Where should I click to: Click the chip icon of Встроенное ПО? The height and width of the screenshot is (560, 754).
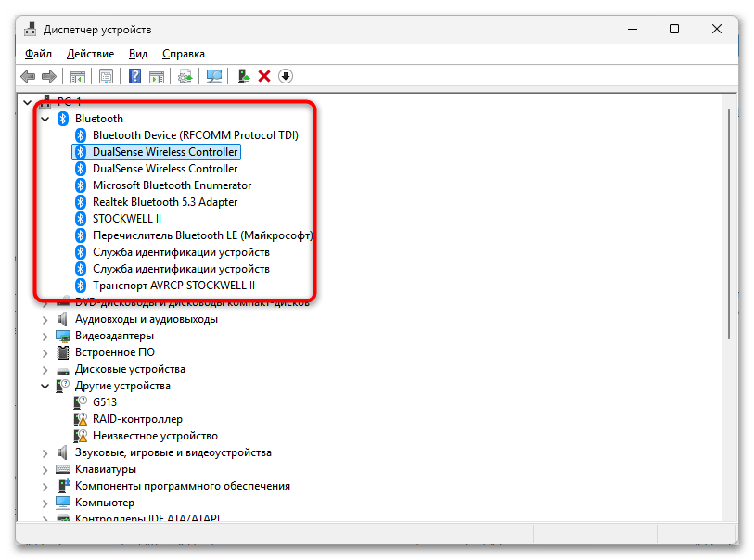pos(63,352)
